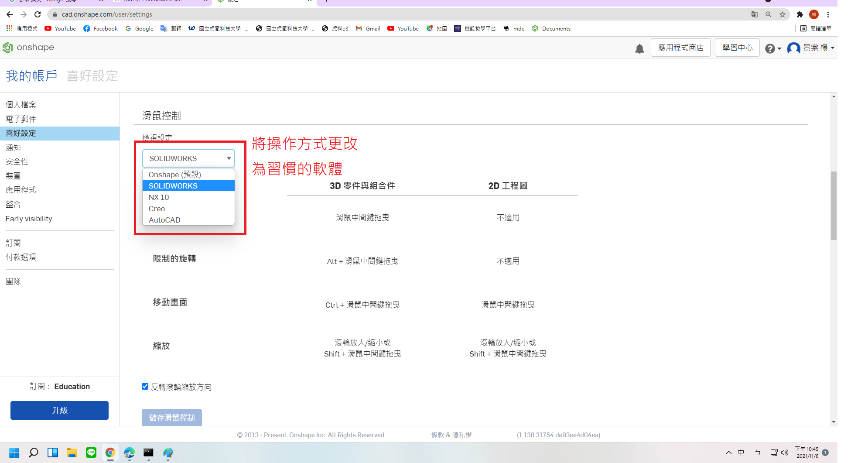The height and width of the screenshot is (463, 868).
Task: Open the first YouTube bookmark
Action: (x=60, y=28)
